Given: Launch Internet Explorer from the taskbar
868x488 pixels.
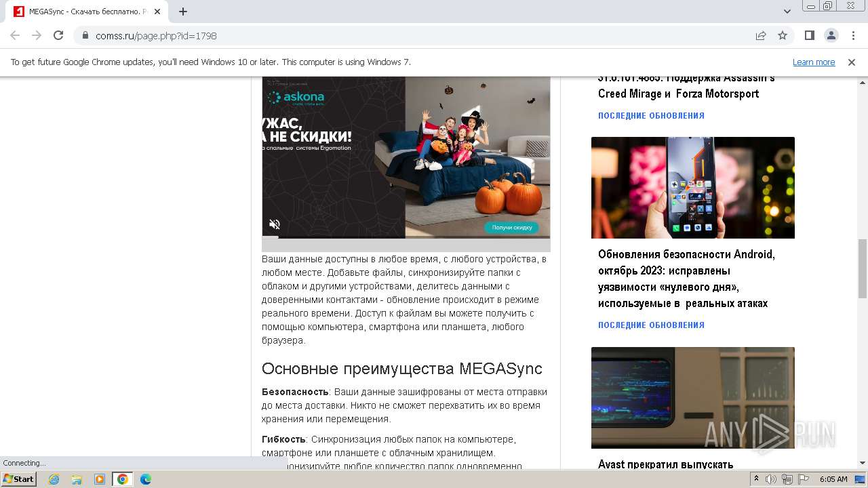Looking at the screenshot, I should tap(54, 479).
